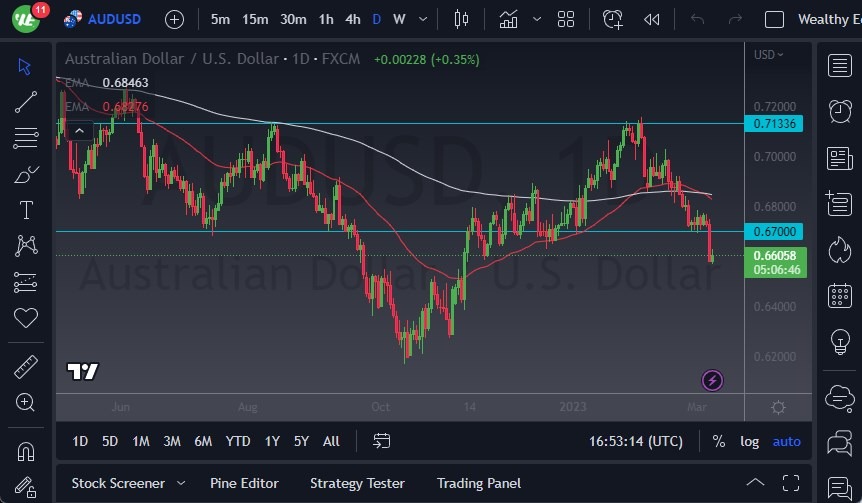Undo the last action

click(697, 20)
